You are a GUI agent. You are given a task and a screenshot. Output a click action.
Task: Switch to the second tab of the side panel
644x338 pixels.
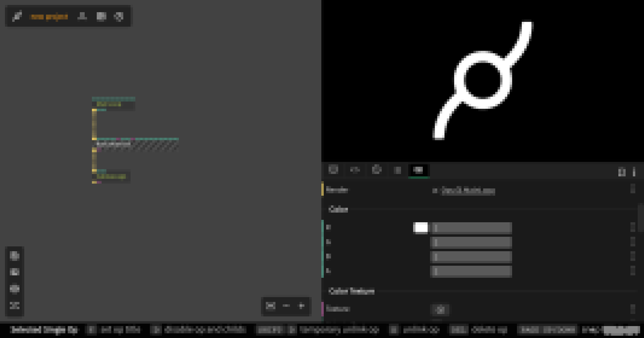[x=355, y=170]
